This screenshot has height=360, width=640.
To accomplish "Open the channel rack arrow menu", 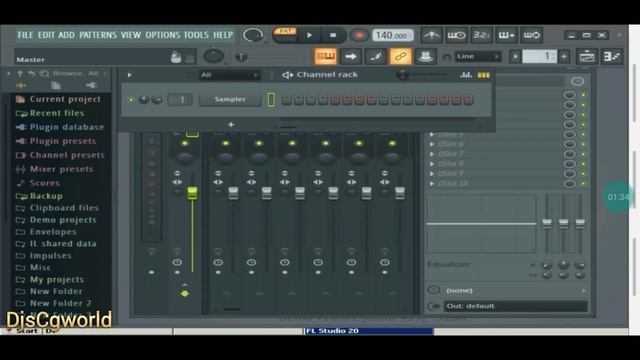I will click(129, 75).
